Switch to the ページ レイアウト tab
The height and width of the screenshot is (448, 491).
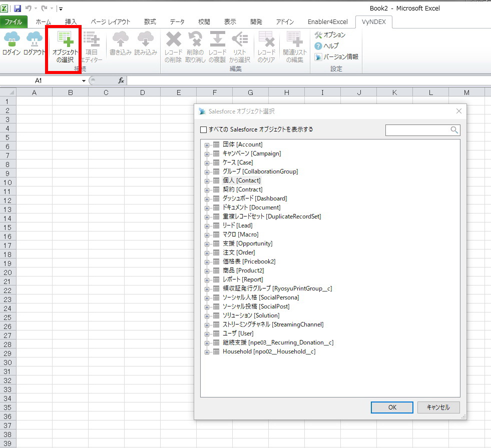point(111,22)
